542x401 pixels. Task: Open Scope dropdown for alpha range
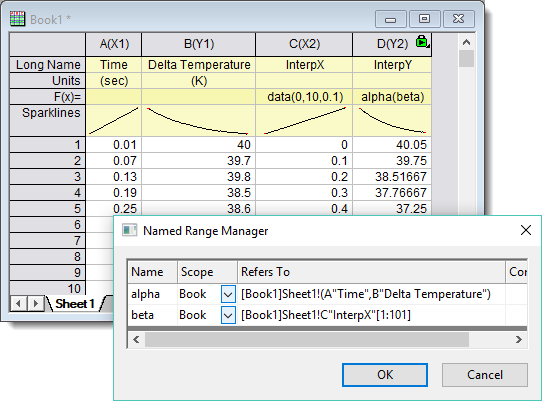(x=228, y=294)
